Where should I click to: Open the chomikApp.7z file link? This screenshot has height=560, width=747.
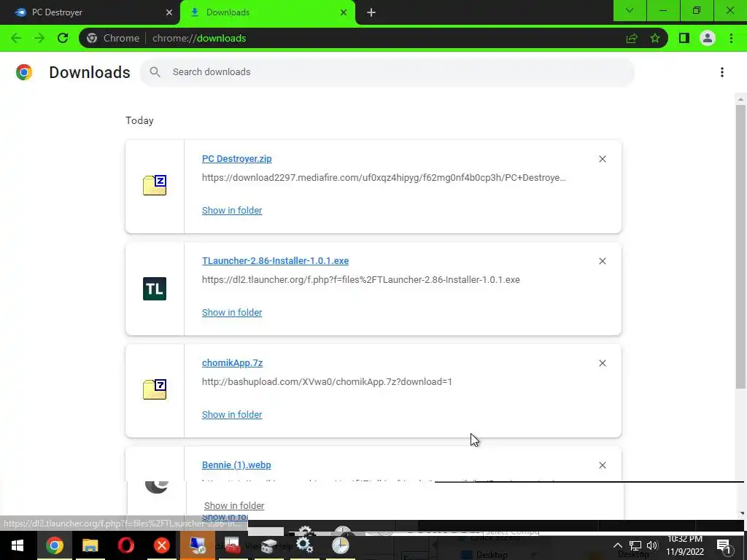coord(233,362)
